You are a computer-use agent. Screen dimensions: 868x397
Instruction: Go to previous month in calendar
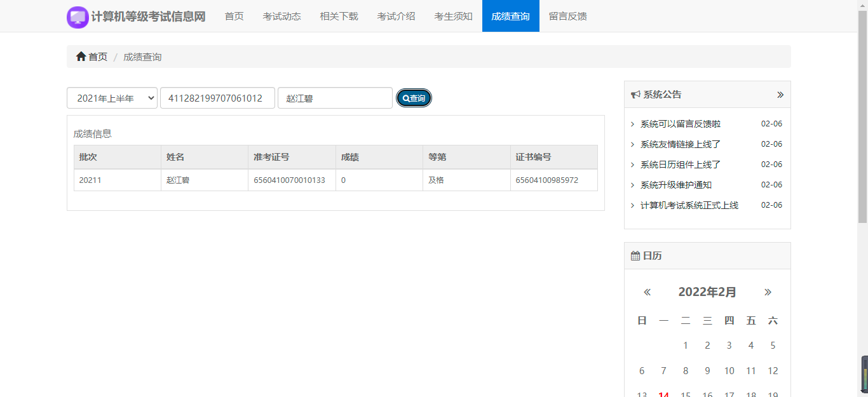[647, 292]
